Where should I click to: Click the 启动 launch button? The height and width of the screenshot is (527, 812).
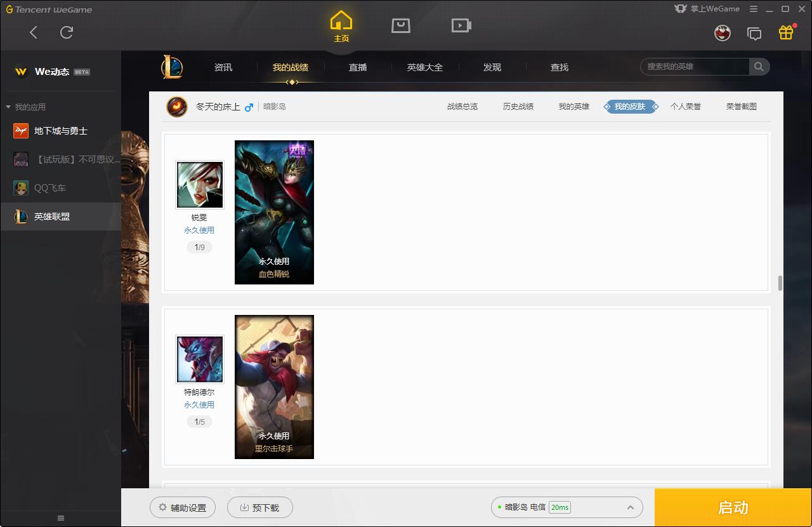point(733,507)
